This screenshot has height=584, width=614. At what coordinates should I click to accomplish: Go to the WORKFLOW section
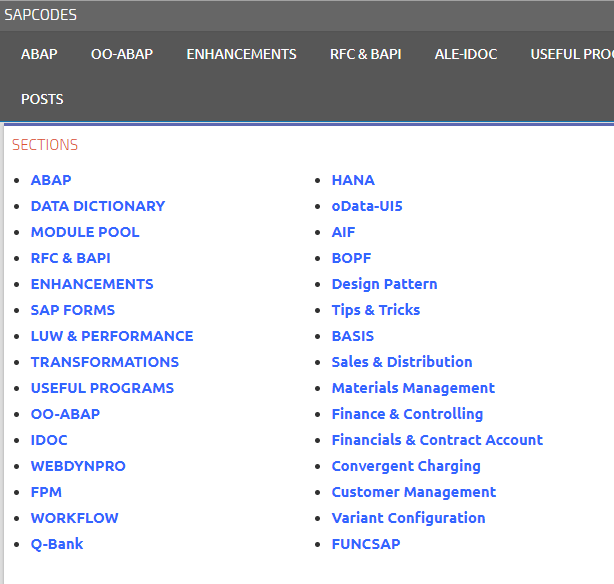coord(74,518)
